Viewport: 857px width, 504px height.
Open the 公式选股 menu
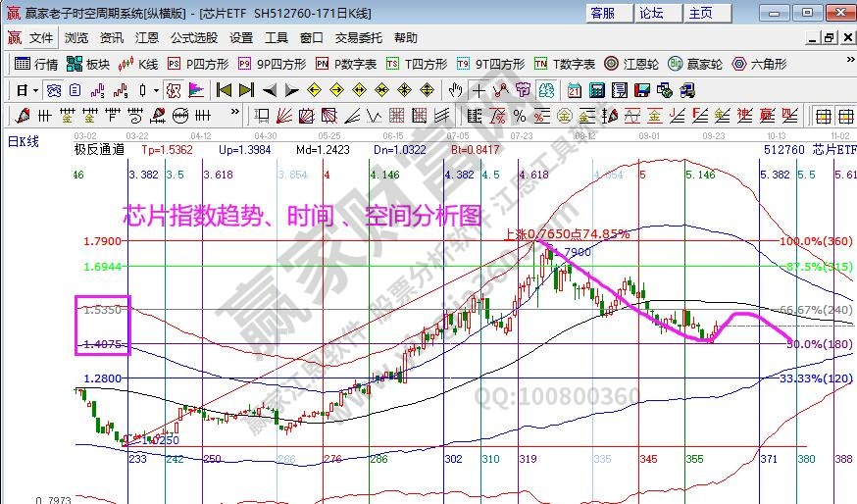[x=194, y=38]
